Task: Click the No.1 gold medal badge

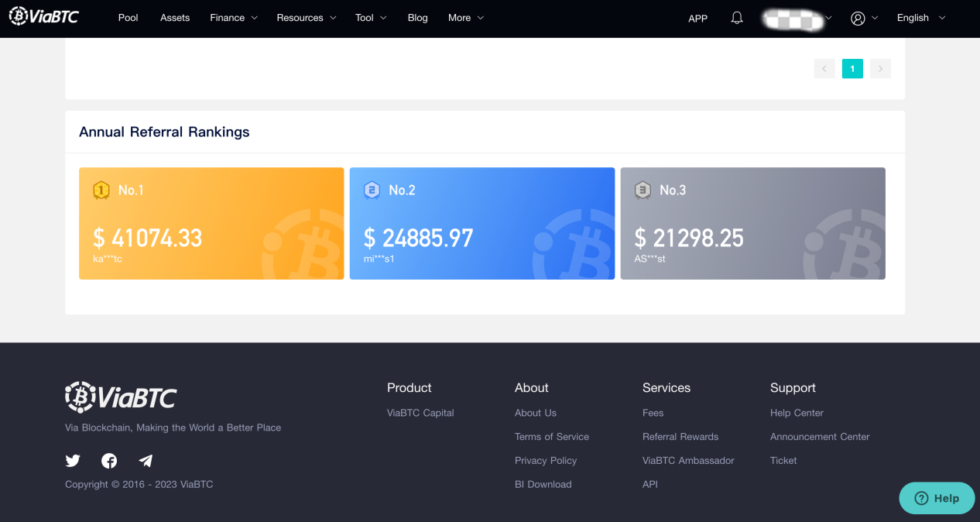Action: click(x=101, y=190)
